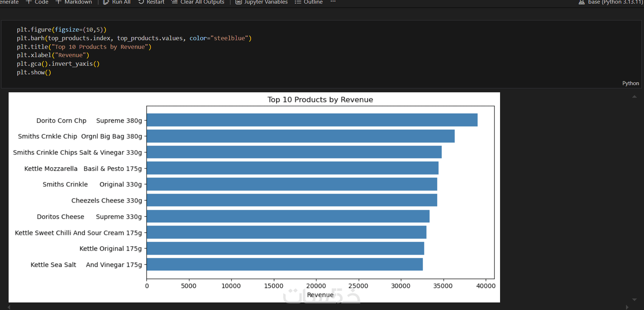Run All notebook cells

point(117,2)
